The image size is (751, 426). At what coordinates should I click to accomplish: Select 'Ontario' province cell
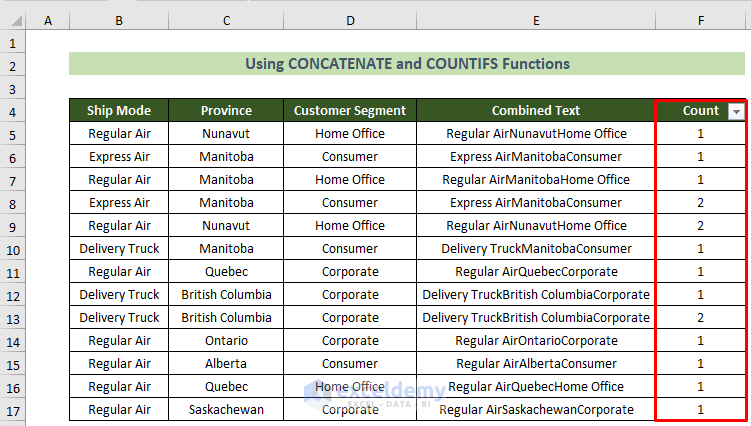click(x=226, y=340)
